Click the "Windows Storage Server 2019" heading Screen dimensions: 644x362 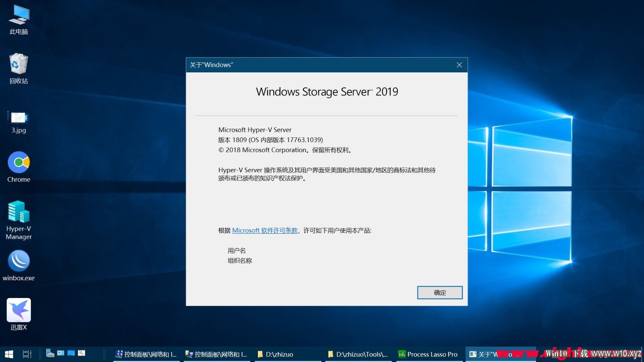[x=327, y=92]
